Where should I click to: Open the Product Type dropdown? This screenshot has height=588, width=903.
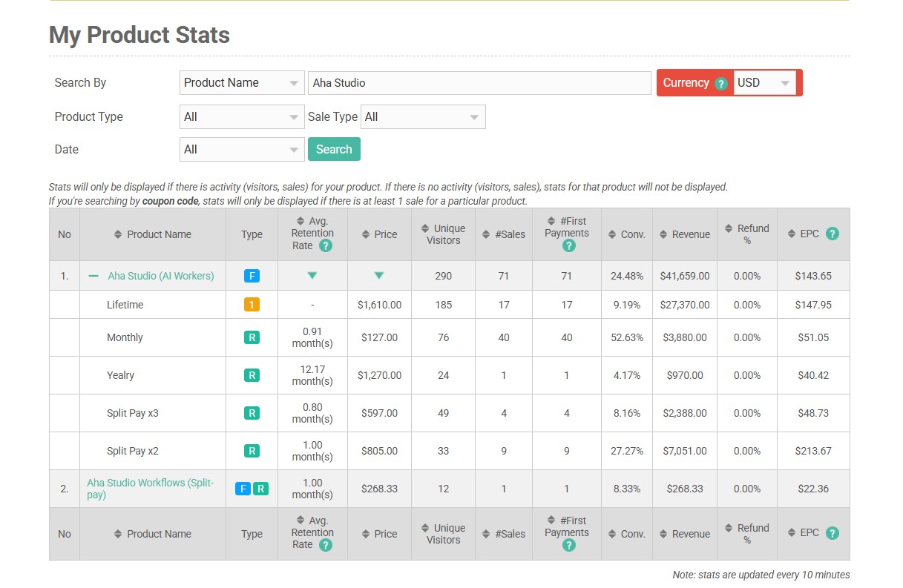242,117
